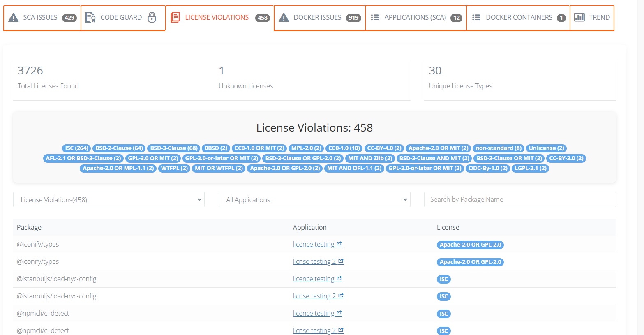Screen dimensions: 644x335
Task: Filter by non-standard (8) tag
Action: [x=499, y=148]
